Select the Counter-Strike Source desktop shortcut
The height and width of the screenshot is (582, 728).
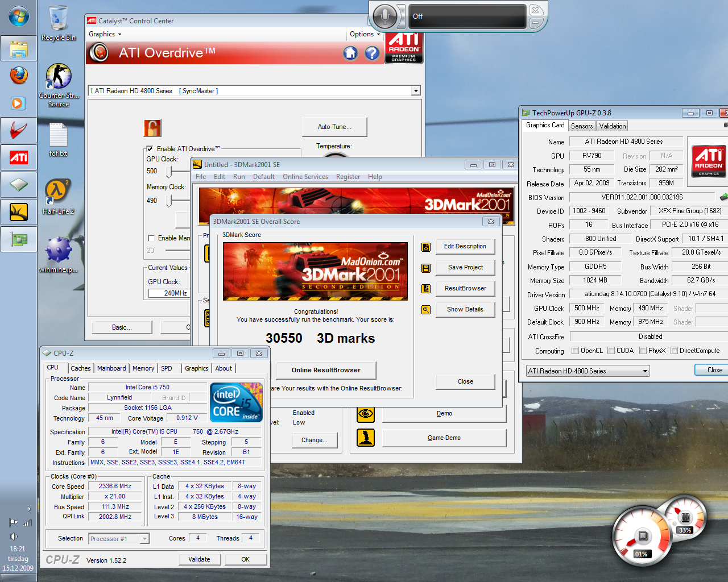[x=59, y=85]
